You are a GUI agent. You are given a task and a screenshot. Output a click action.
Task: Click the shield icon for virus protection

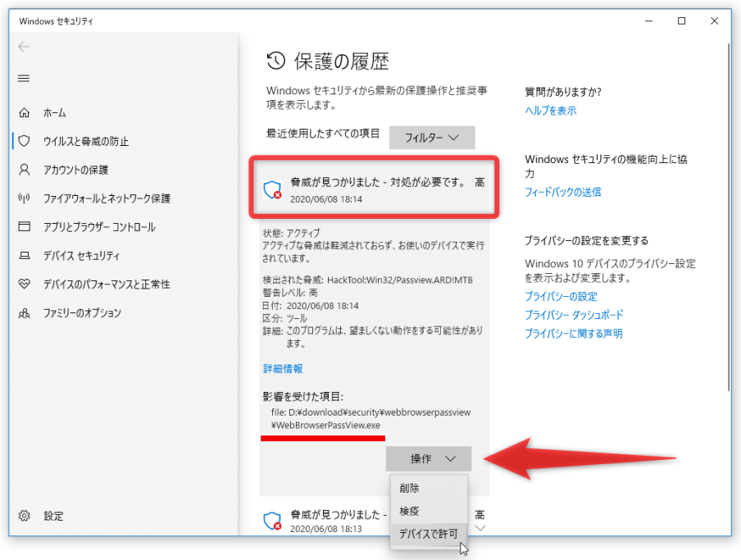pyautogui.click(x=24, y=141)
